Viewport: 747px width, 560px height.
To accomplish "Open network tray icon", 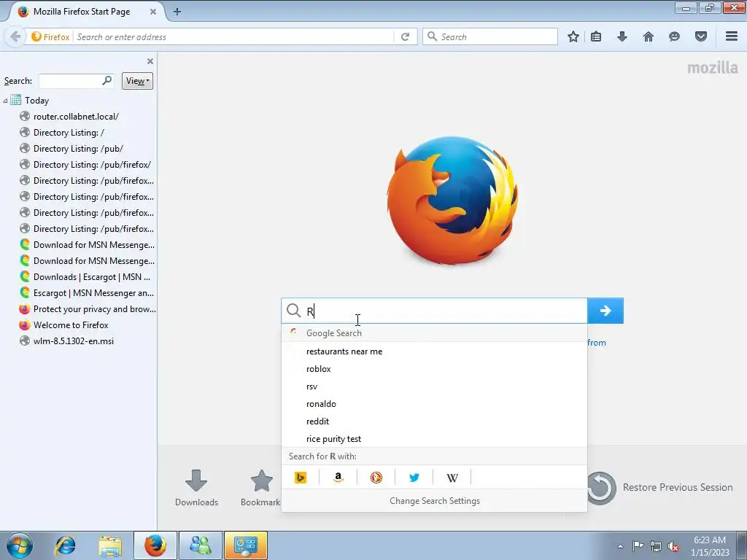I will pos(656,547).
